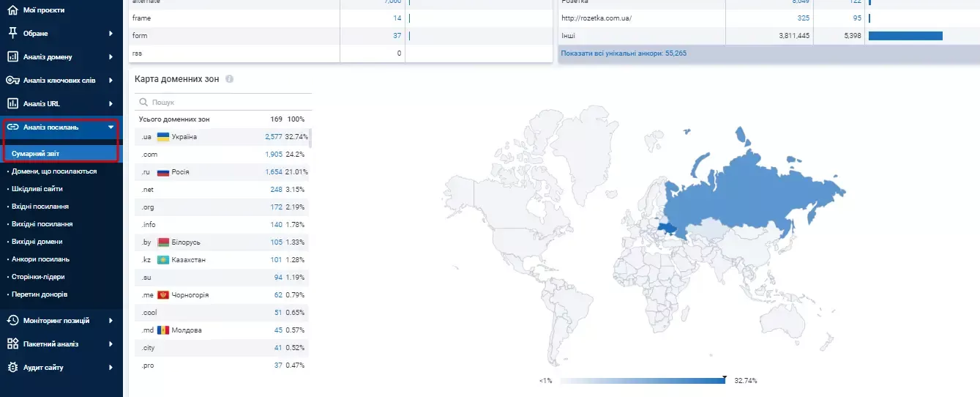Viewport: 980px width, 397px height.
Task: Click the grid icon for Пакетний аналіз
Action: pos(12,344)
